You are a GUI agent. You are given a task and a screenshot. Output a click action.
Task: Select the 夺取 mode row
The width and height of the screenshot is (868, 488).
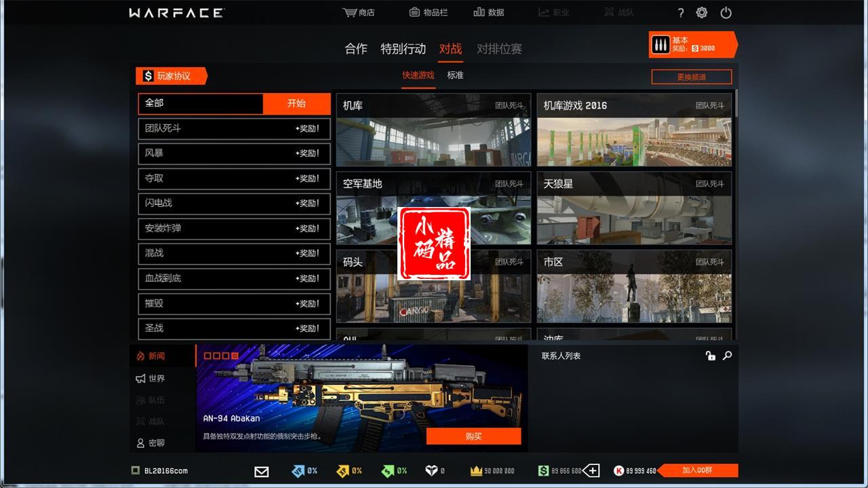pyautogui.click(x=234, y=179)
